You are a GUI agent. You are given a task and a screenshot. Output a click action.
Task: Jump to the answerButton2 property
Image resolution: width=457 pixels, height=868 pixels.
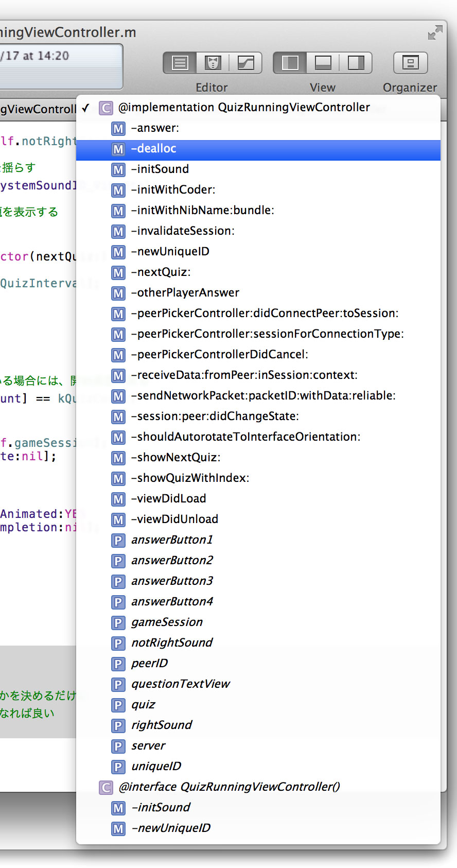pyautogui.click(x=258, y=561)
